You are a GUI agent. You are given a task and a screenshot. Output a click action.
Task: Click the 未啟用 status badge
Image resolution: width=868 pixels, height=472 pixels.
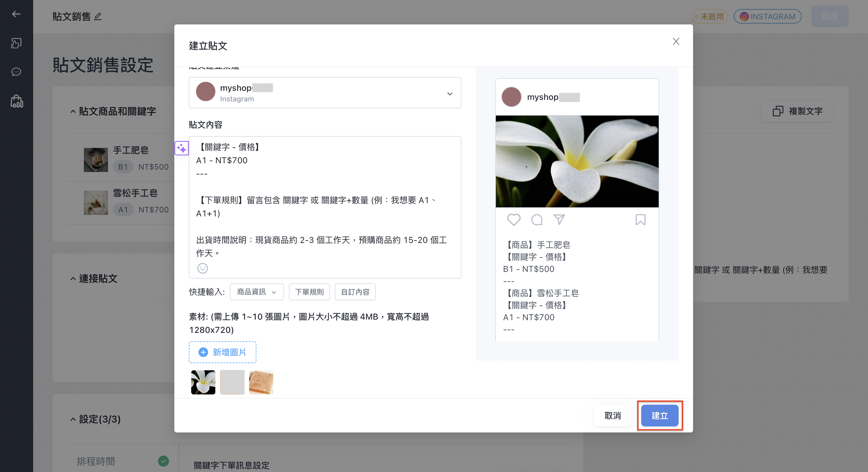710,17
